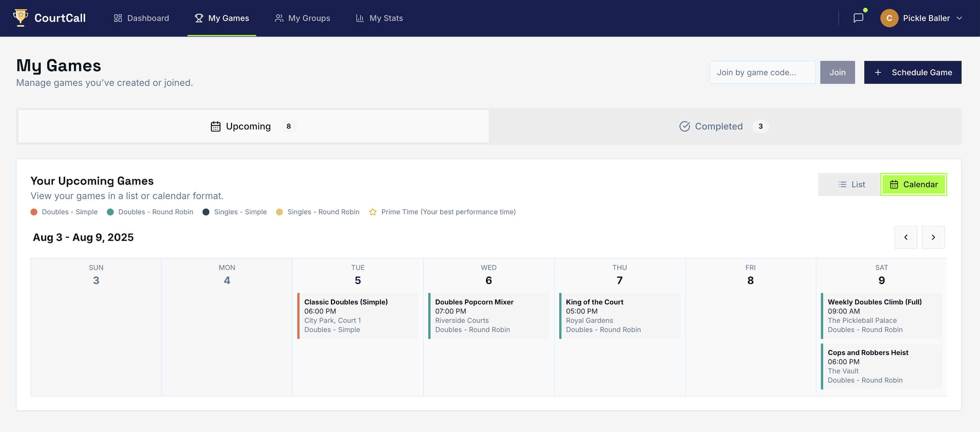
Task: Click the My Stats bar chart icon
Action: tap(360, 18)
